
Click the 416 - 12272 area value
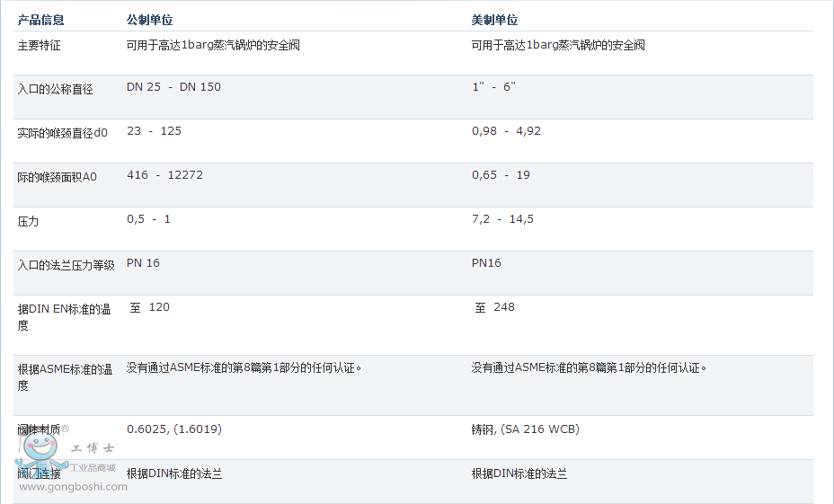(x=164, y=175)
